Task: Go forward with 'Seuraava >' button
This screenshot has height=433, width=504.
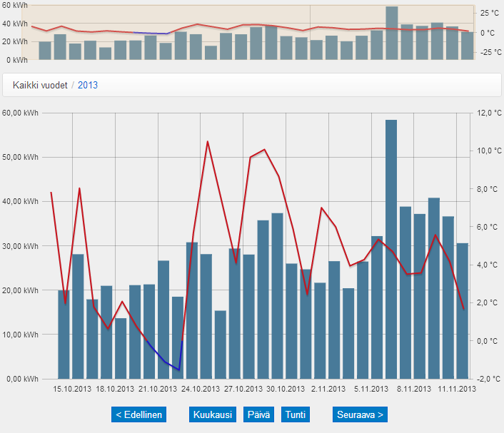Action: (x=360, y=414)
